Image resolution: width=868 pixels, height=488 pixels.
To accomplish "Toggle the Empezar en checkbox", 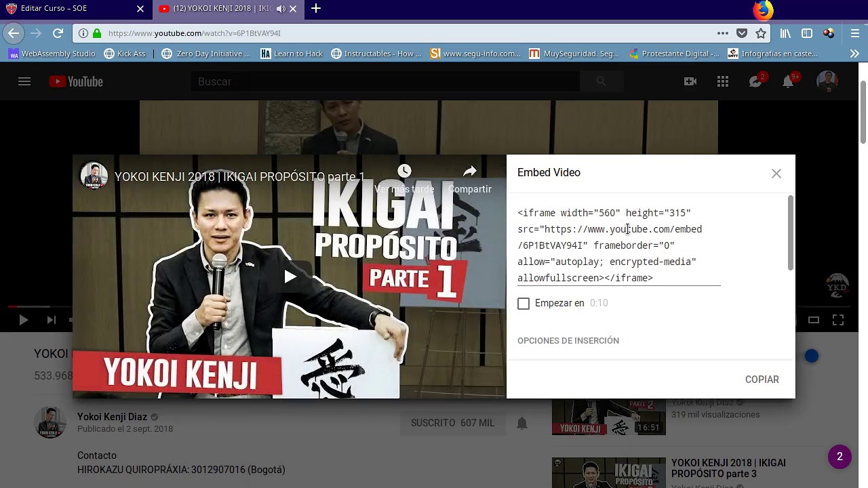I will [x=524, y=304].
